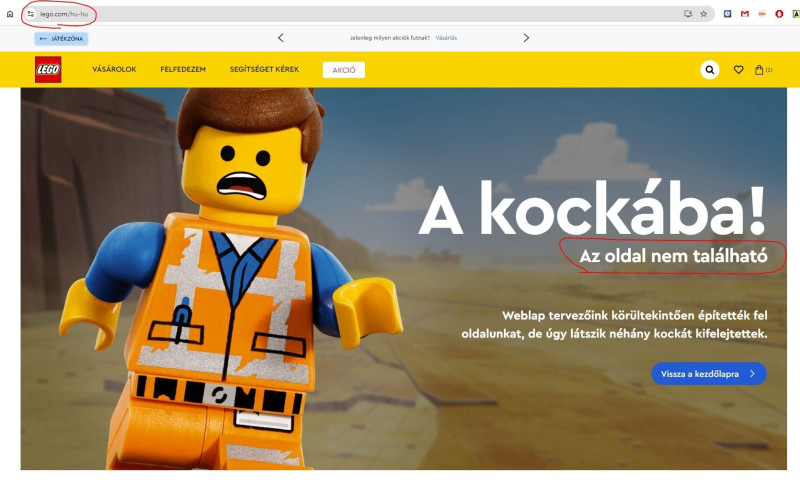
Task: Show previous announcement with left chevron
Action: pos(281,38)
